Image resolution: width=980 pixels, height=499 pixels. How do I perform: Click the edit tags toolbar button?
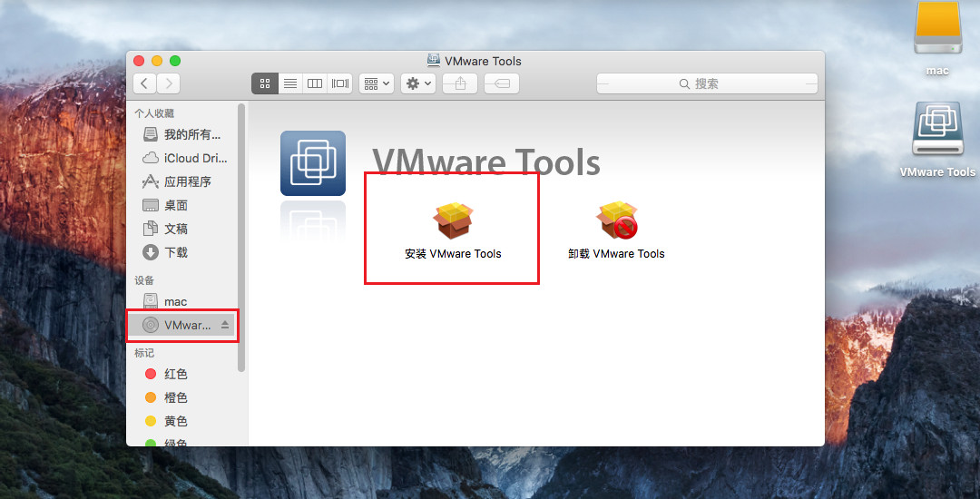[x=502, y=83]
